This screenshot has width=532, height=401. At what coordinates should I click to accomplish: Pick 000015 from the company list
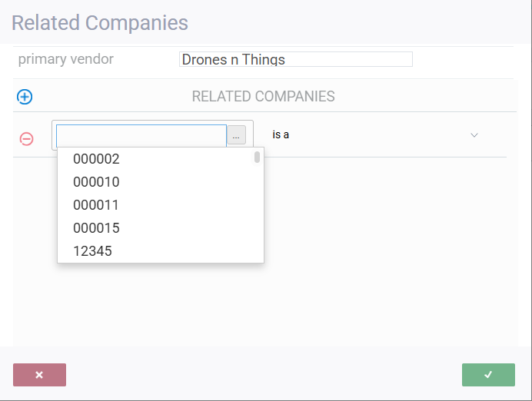[x=97, y=228]
